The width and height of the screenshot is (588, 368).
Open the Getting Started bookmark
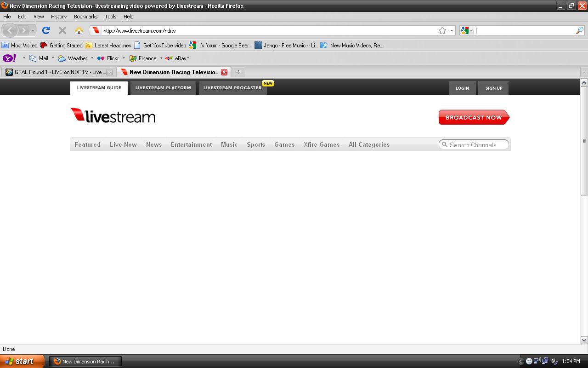click(62, 46)
